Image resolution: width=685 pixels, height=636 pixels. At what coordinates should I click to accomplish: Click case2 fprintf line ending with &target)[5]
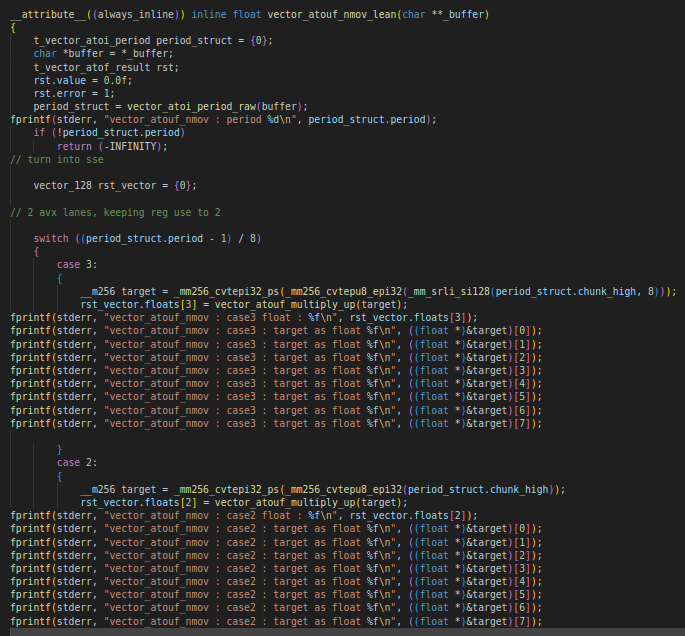[276, 595]
